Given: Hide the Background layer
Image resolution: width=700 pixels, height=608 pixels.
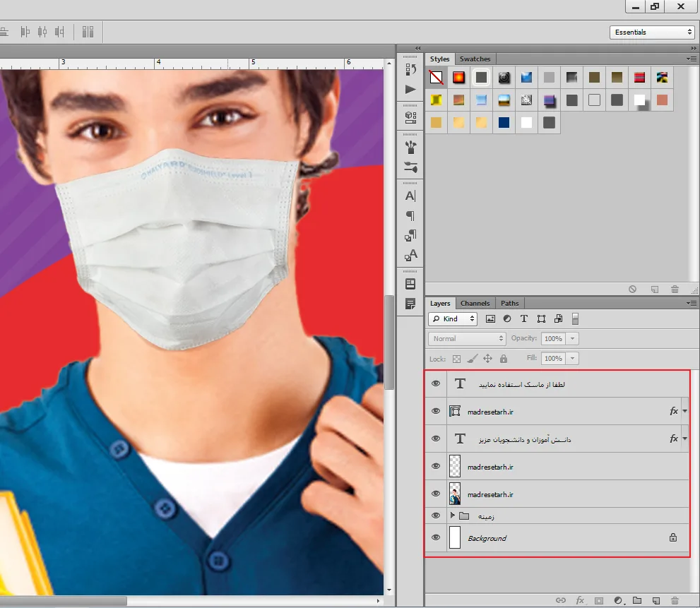Looking at the screenshot, I should tap(436, 537).
